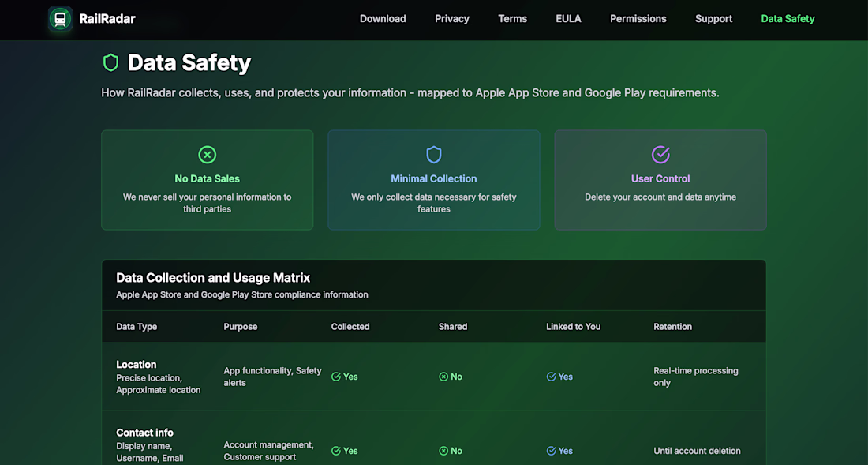The height and width of the screenshot is (465, 868).
Task: Click the No Data Sales circle-X icon
Action: coord(207,155)
